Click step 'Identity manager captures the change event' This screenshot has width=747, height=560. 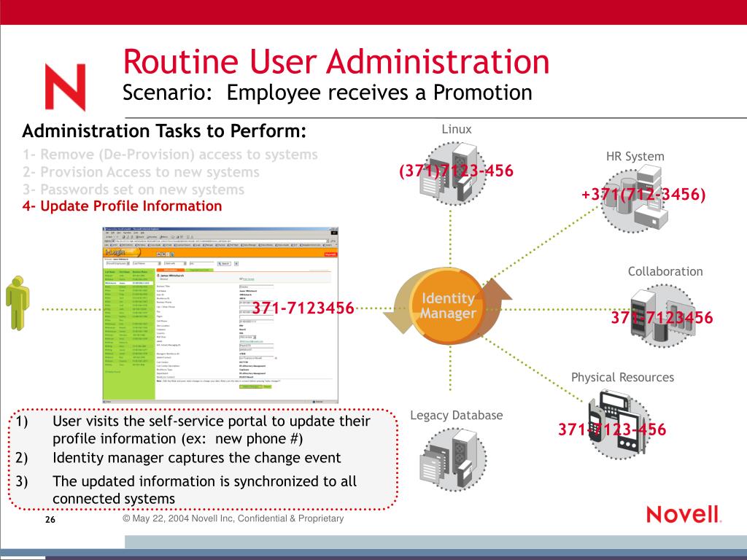[x=197, y=458]
